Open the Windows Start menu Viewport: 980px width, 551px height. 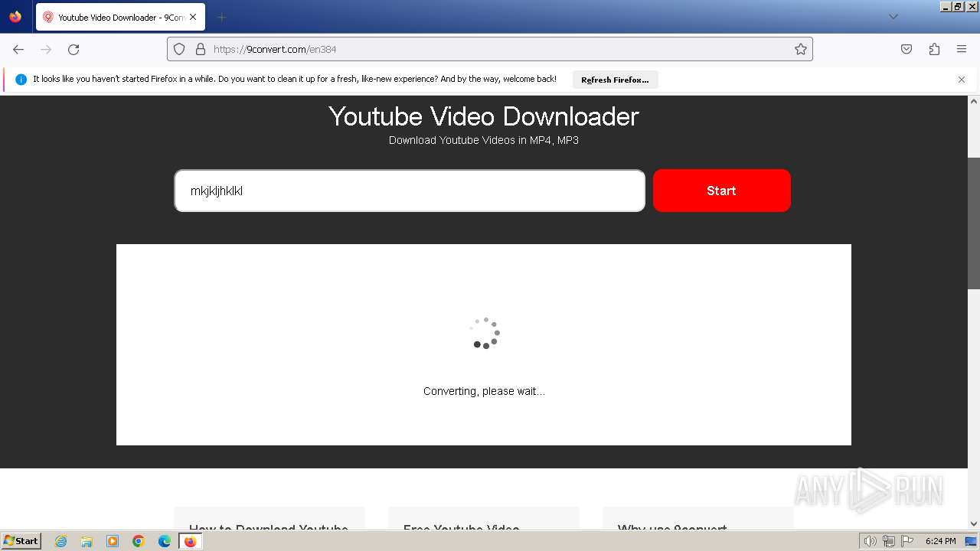tap(21, 541)
